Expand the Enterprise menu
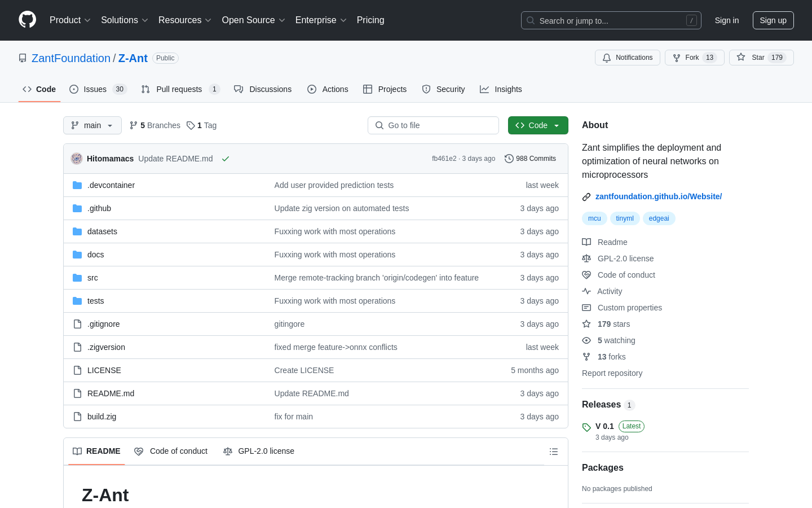 point(321,20)
